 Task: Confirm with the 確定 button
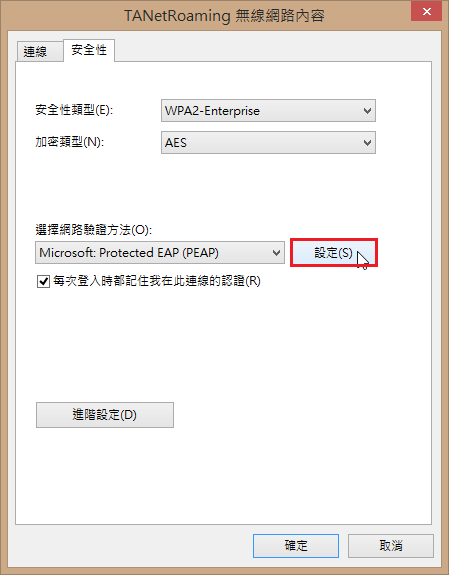(296, 546)
